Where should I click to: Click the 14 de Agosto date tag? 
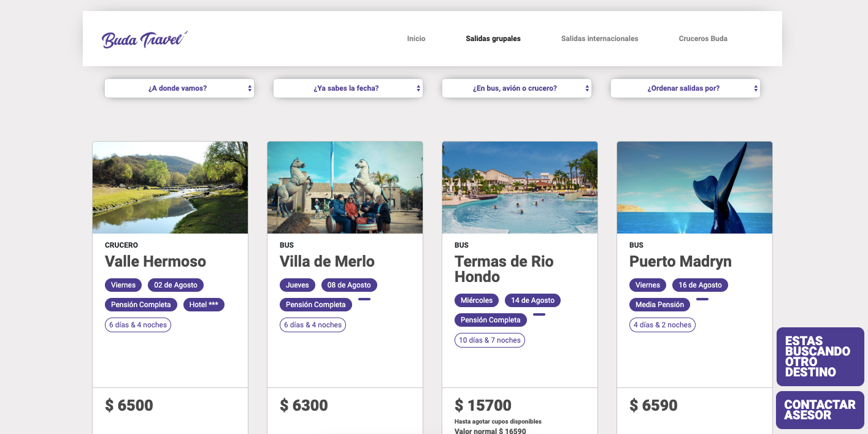[533, 300]
